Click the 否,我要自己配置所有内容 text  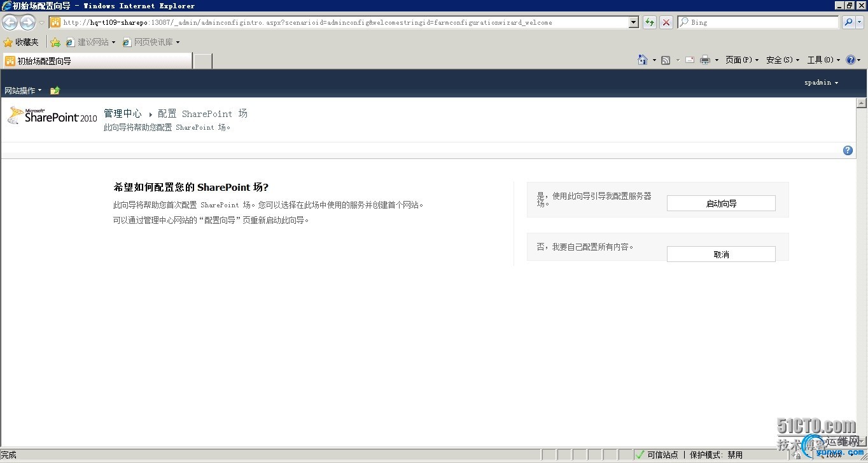click(x=585, y=247)
